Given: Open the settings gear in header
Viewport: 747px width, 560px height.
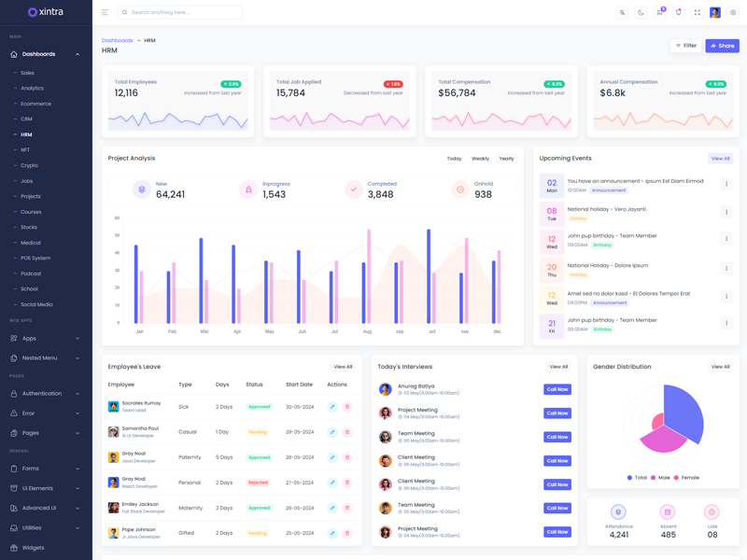Looking at the screenshot, I should pyautogui.click(x=733, y=13).
